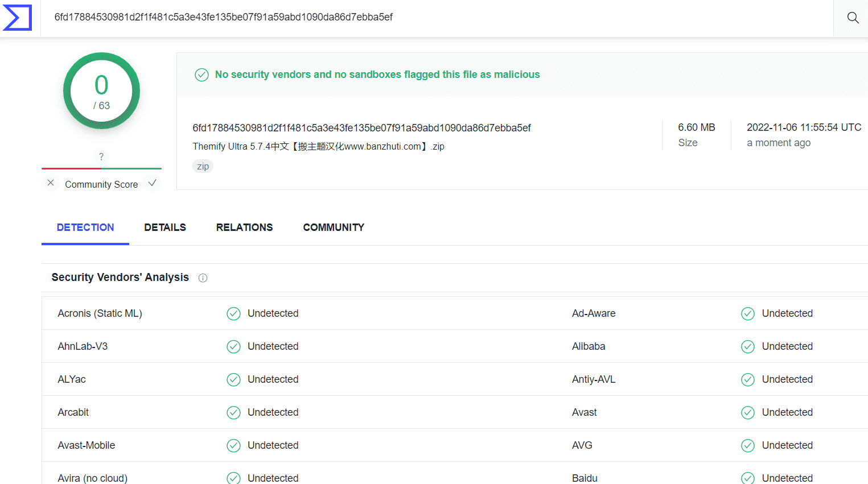The height and width of the screenshot is (484, 868).
Task: Click the Alibaba vendor name
Action: tap(589, 346)
